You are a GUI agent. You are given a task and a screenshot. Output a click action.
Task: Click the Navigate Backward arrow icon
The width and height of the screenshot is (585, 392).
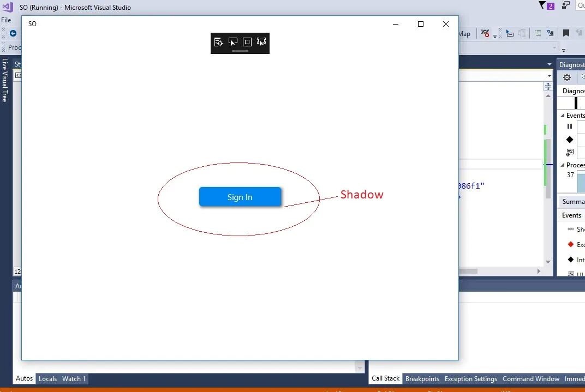13,33
